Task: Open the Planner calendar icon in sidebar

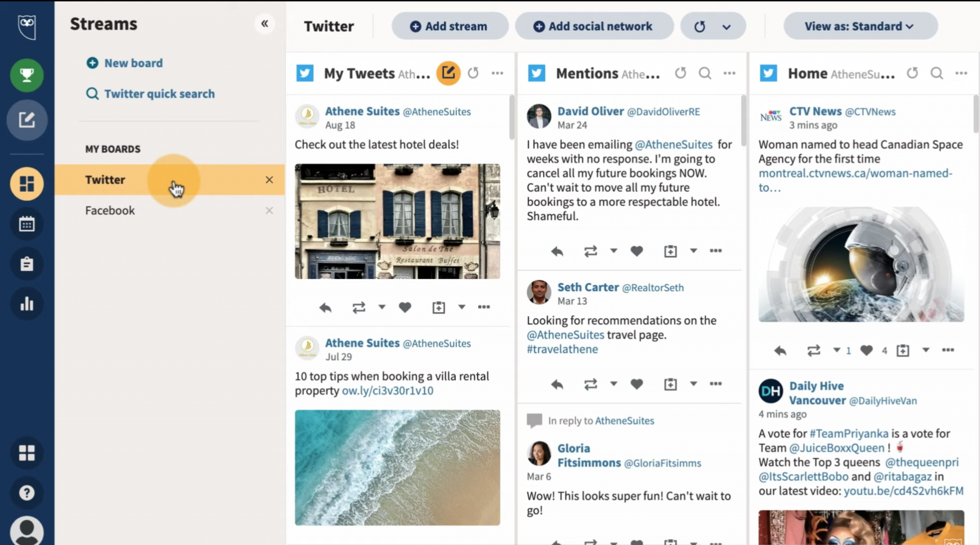Action: 27,224
